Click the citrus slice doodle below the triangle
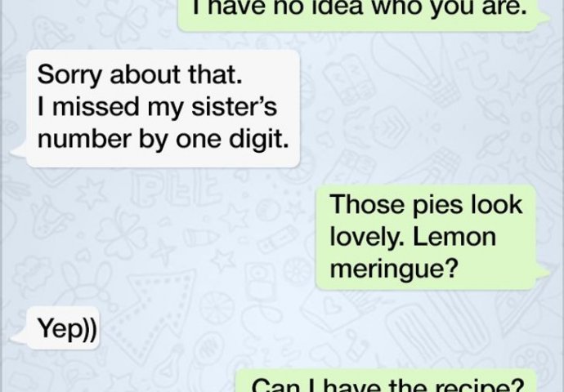The width and height of the screenshot is (564, 392). click(x=217, y=308)
